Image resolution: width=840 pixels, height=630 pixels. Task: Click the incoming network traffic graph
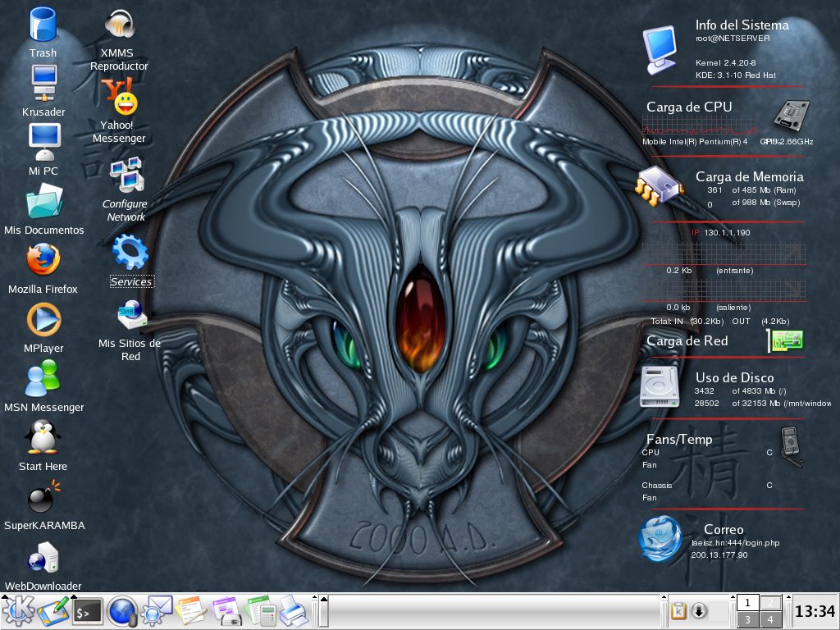pyautogui.click(x=724, y=253)
